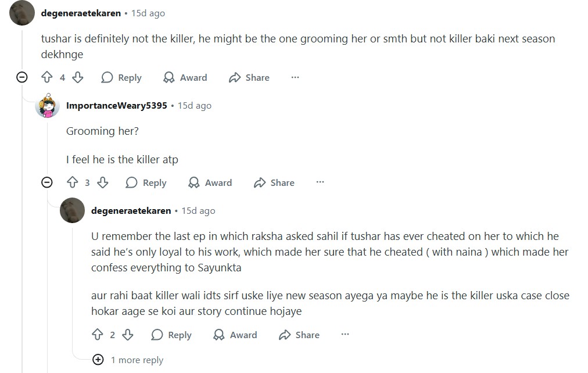Open more options on ImportanceWeary5395's comment
588x373 pixels.
[x=320, y=182]
